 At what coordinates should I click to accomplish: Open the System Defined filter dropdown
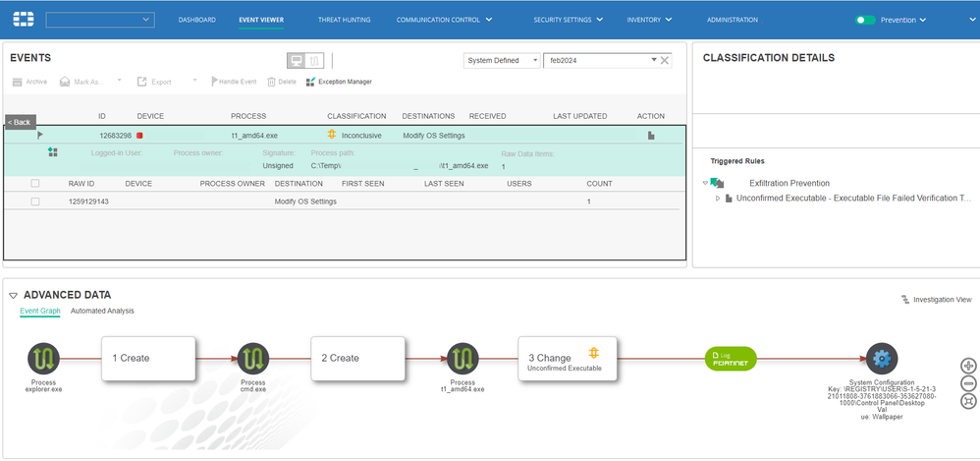(502, 61)
